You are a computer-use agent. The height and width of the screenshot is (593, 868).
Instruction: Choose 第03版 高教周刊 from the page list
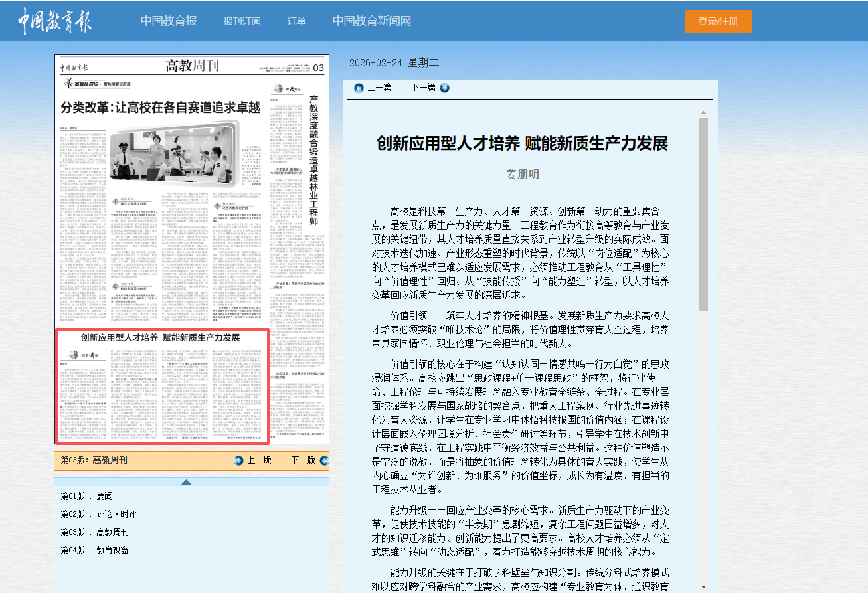(94, 532)
